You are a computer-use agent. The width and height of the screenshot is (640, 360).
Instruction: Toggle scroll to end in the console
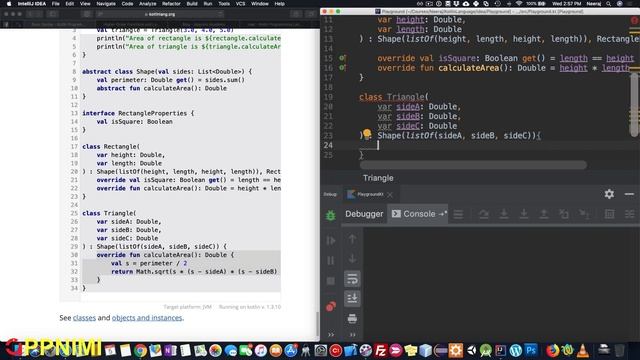(x=352, y=298)
